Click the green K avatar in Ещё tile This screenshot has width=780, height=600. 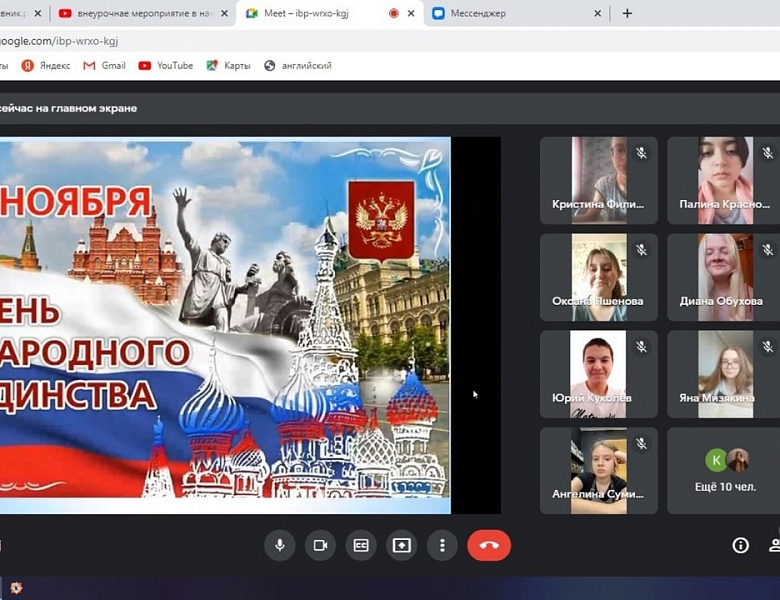[716, 460]
